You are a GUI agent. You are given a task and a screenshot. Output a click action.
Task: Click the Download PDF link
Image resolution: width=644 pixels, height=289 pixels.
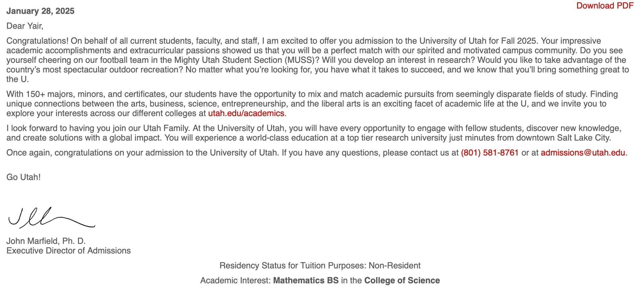coord(605,6)
